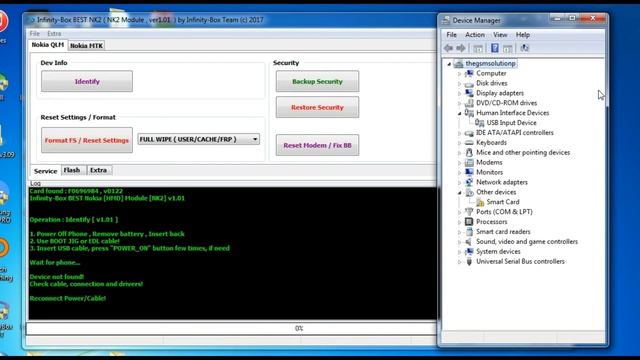Open Infinity-Box Extra menu
The height and width of the screenshot is (360, 640).
point(54,33)
